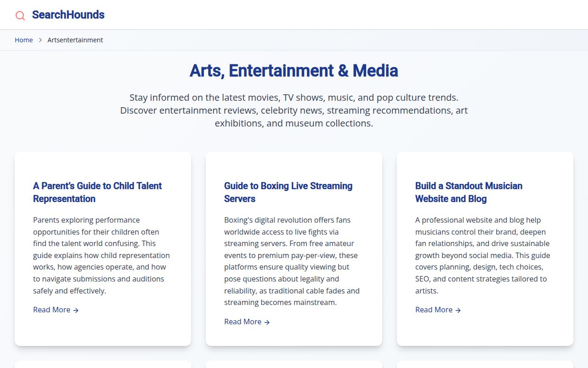Open 'A Parent's Guide to Child Talent Representation'
588x368 pixels.
[97, 192]
